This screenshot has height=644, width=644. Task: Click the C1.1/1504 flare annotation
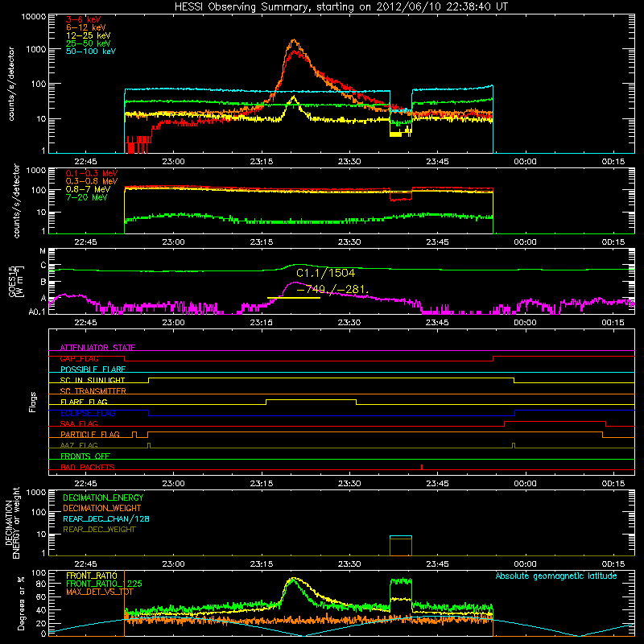coord(325,273)
